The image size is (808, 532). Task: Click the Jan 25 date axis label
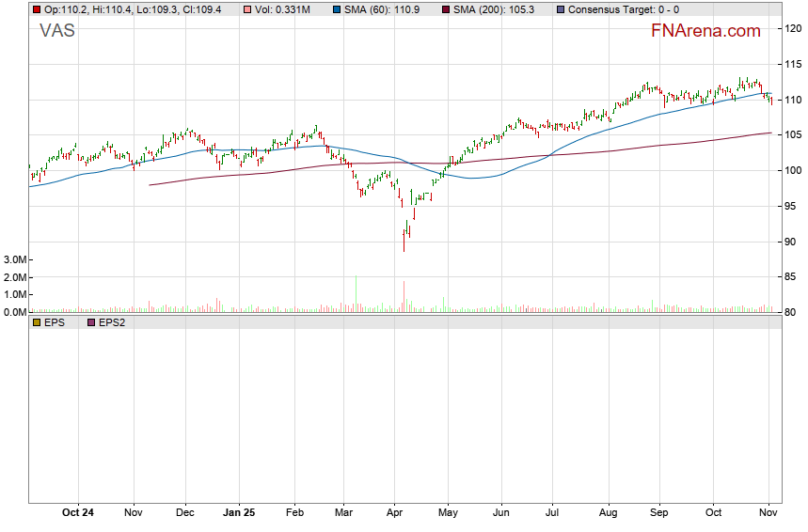pos(239,513)
